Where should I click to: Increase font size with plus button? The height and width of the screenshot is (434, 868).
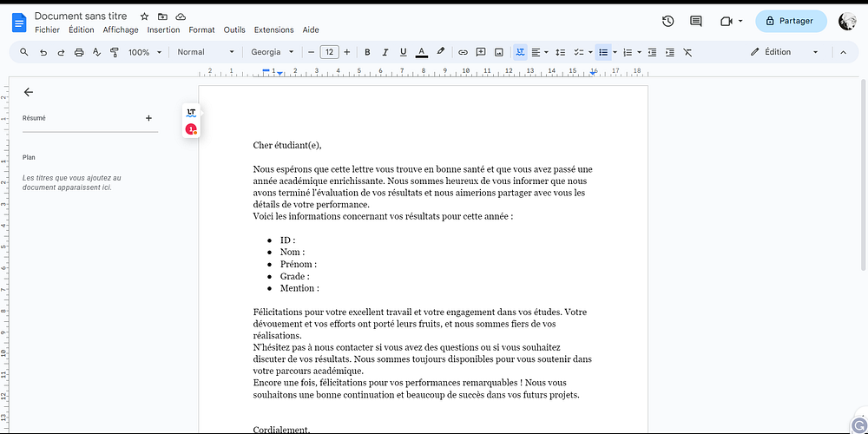(x=347, y=52)
